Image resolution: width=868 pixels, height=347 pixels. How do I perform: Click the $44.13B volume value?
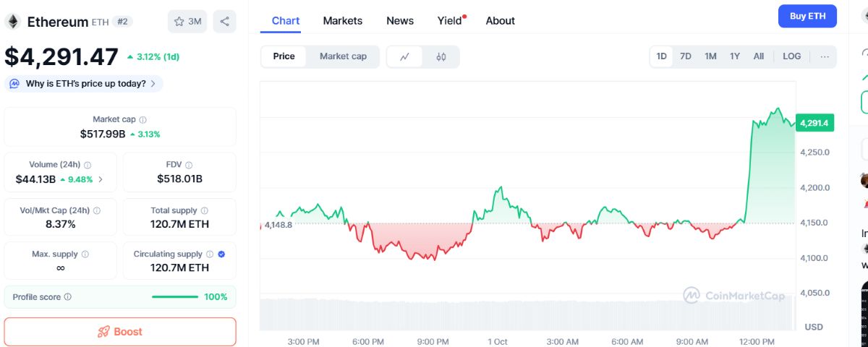(x=35, y=179)
